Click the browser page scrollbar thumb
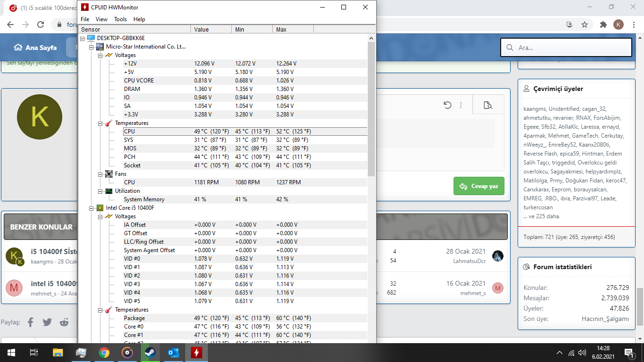 [640, 307]
